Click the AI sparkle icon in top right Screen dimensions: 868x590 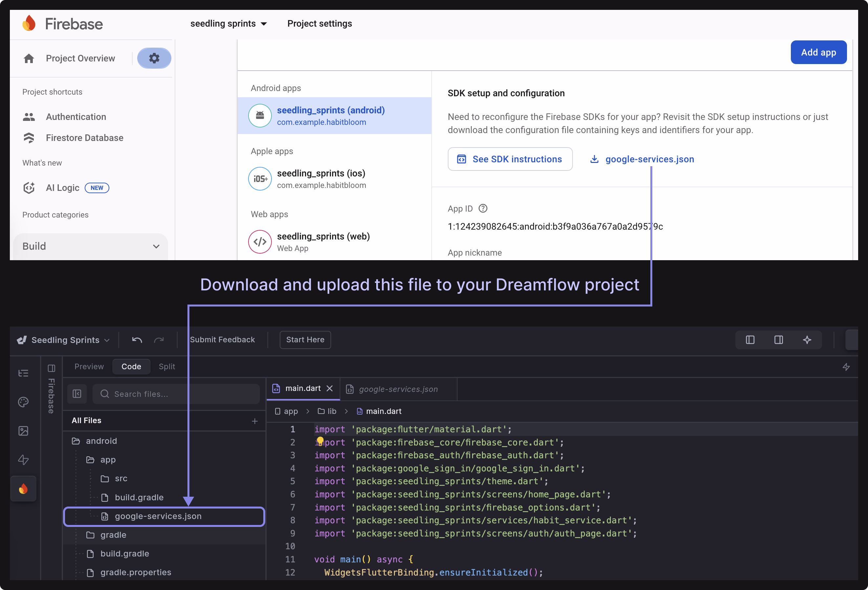click(807, 340)
